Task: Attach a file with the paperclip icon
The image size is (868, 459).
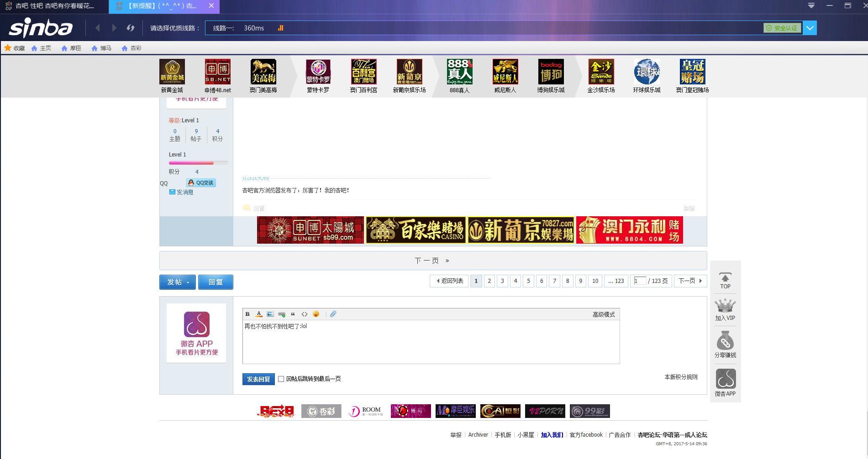Action: tap(333, 314)
